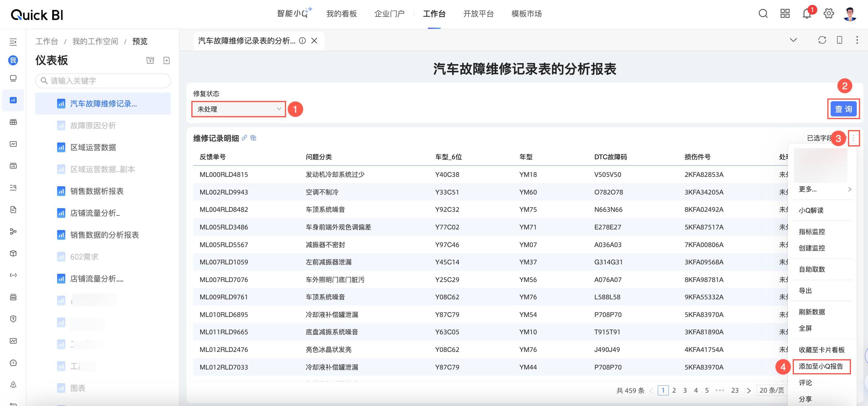Focus the 请输入关键字 search field
The image size is (868, 406).
[103, 81]
